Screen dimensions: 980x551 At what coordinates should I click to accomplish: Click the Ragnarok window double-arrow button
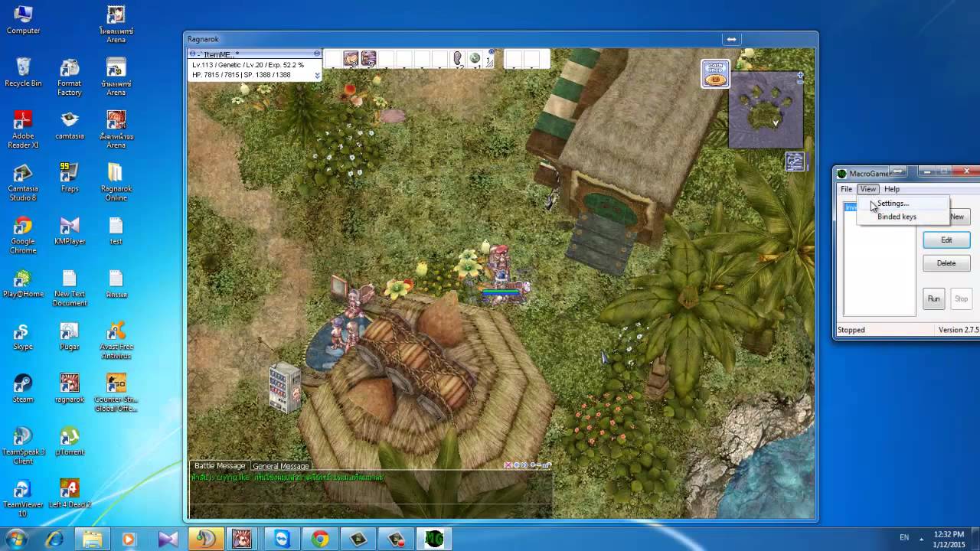731,39
